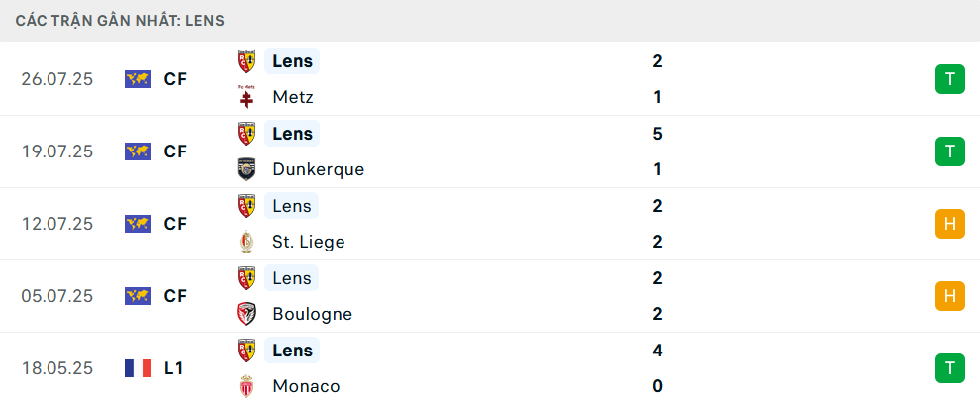Click the Dunkerque club crest icon
Image resolution: width=980 pixels, height=402 pixels.
click(246, 169)
